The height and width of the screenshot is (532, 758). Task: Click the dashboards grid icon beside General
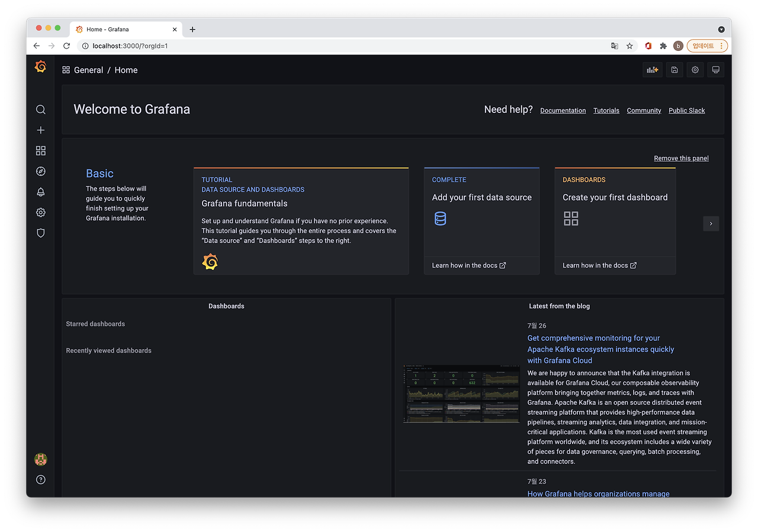pos(66,70)
